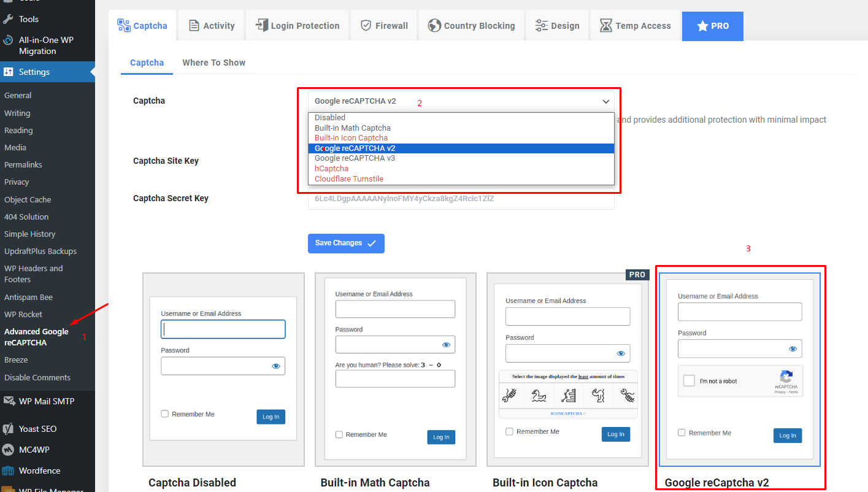
Task: Switch to Where To Show sub-tab
Action: coord(214,63)
